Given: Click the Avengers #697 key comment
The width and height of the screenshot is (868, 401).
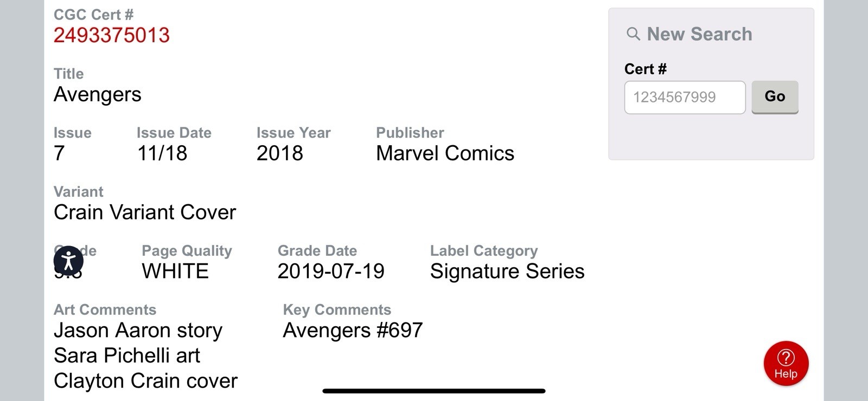Looking at the screenshot, I should click(x=353, y=330).
